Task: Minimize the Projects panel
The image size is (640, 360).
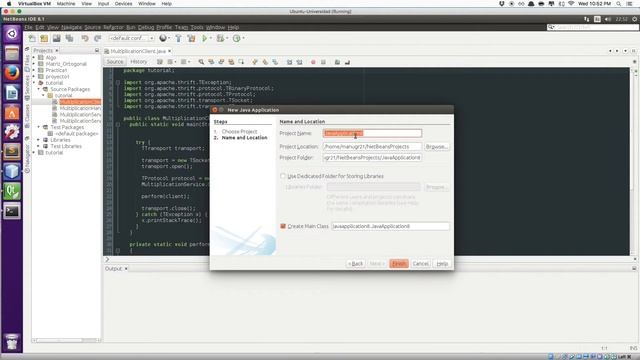Action: pyautogui.click(x=97, y=50)
